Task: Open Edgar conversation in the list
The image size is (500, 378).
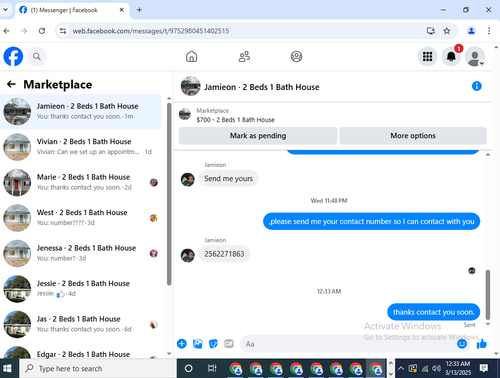Action: point(81,352)
